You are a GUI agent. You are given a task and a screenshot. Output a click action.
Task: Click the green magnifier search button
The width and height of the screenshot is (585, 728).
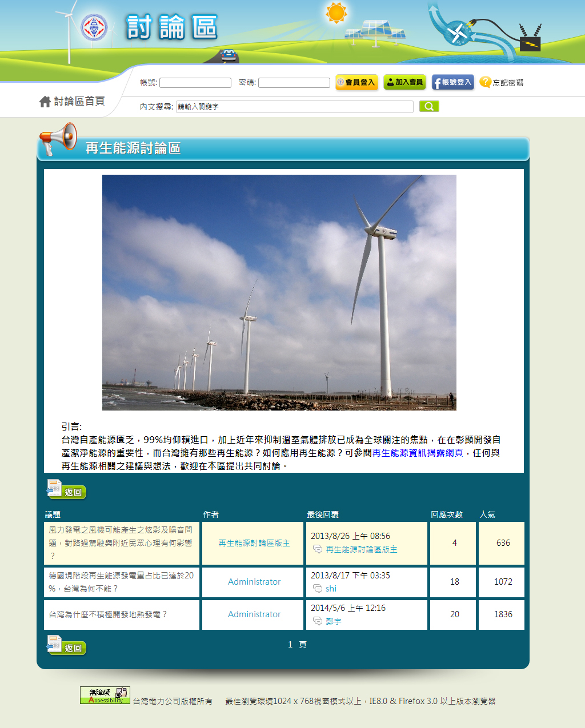429,106
